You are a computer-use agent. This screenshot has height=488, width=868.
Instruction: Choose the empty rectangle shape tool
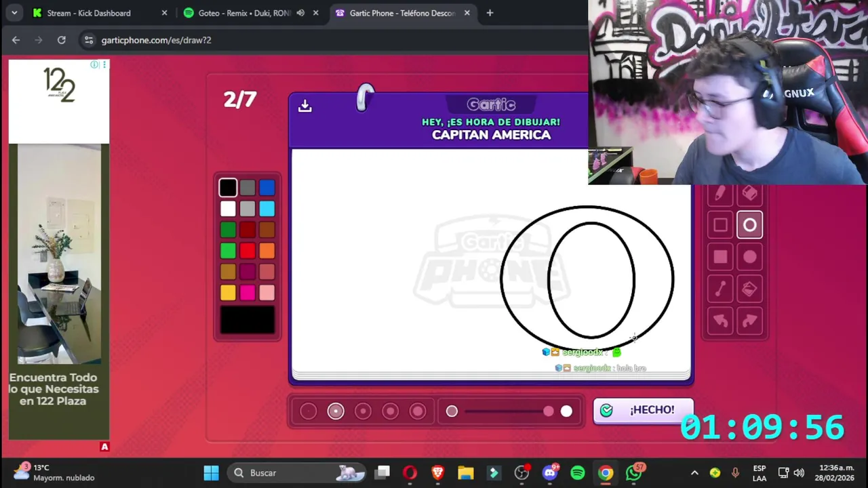(x=720, y=225)
